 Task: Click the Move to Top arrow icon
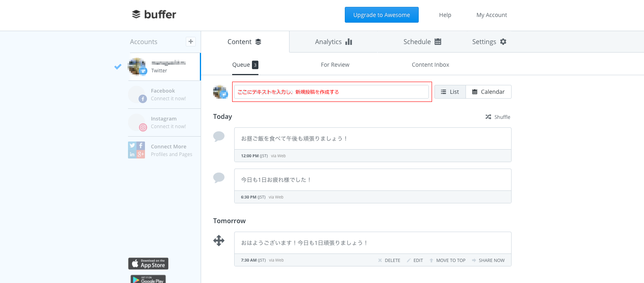[431, 260]
